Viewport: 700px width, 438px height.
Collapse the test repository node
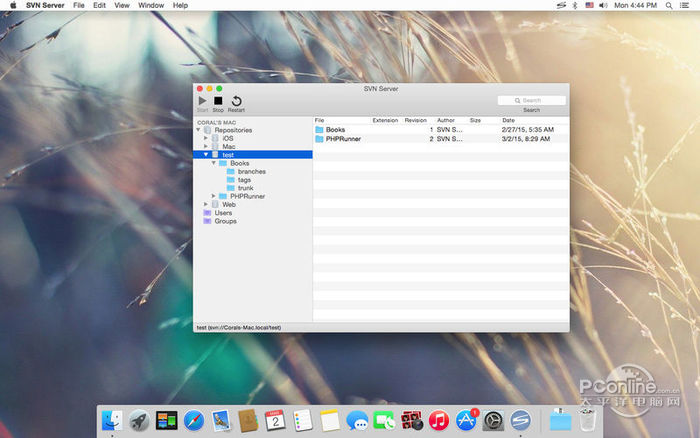206,155
